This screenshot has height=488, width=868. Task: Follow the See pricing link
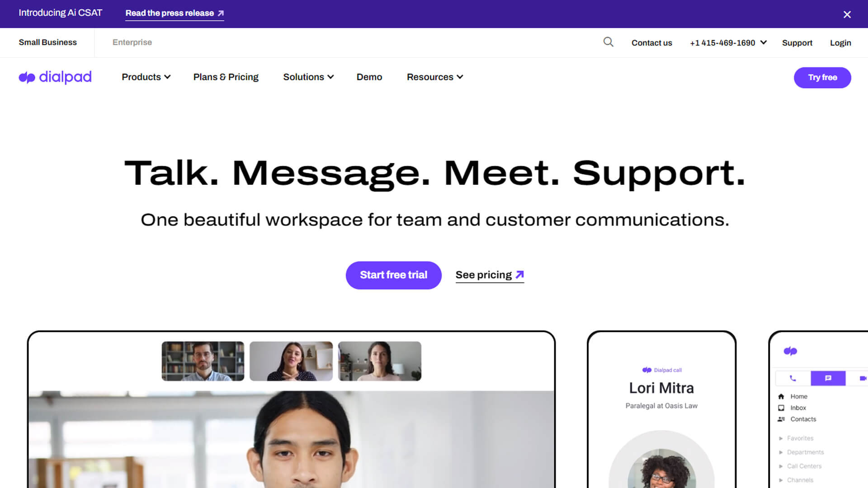[x=490, y=275]
